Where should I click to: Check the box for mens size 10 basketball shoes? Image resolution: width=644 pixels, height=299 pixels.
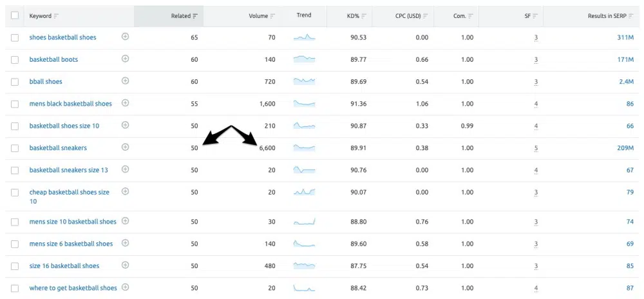point(15,222)
